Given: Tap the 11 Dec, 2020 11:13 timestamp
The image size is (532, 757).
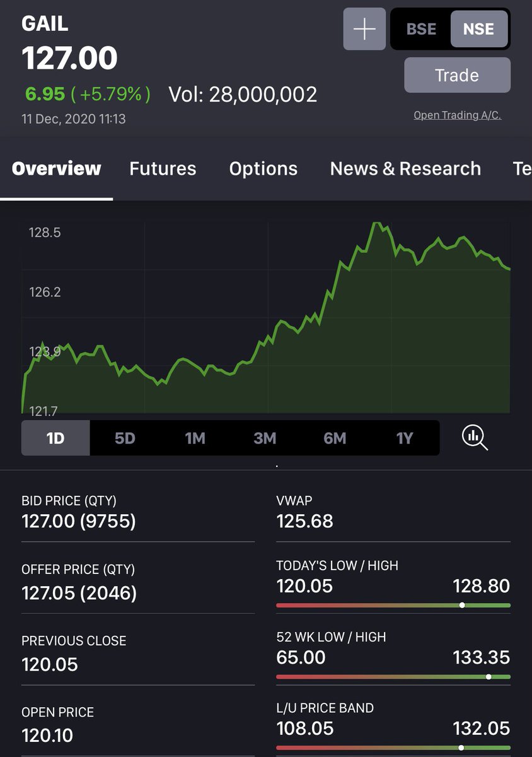Looking at the screenshot, I should point(74,119).
